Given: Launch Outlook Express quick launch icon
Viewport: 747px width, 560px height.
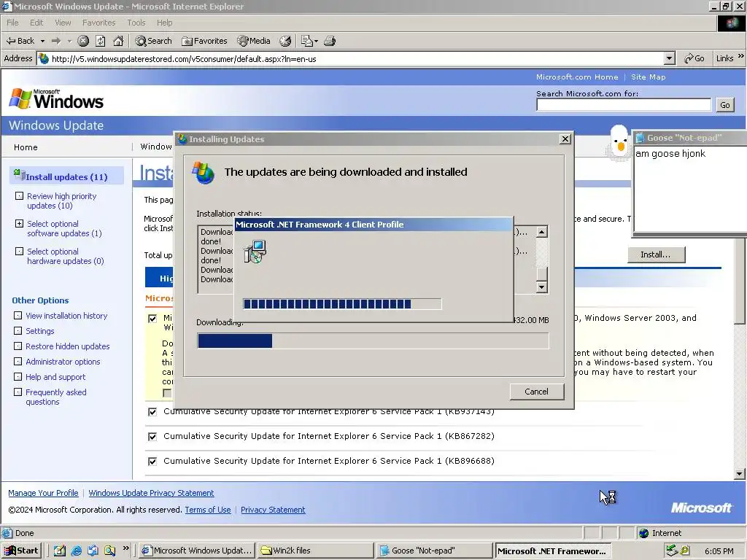Looking at the screenshot, I should 93,551.
